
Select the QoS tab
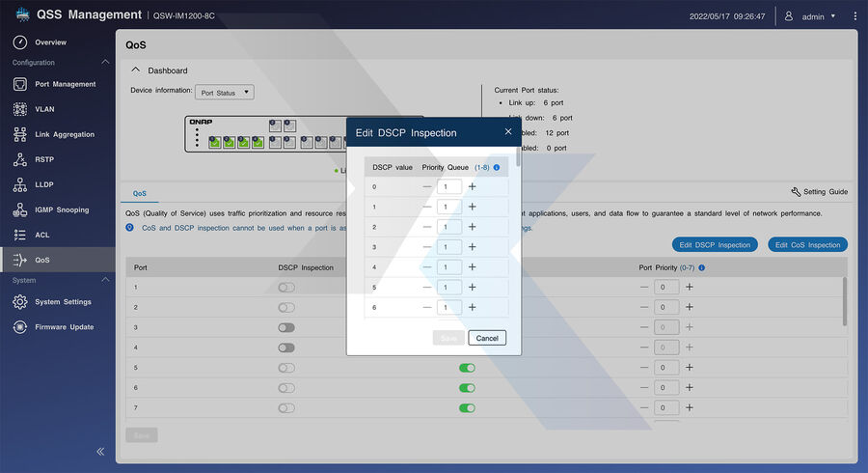click(x=140, y=192)
